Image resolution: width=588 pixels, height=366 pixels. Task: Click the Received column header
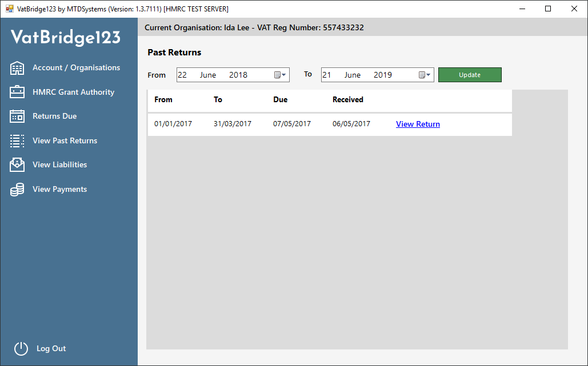click(x=348, y=100)
